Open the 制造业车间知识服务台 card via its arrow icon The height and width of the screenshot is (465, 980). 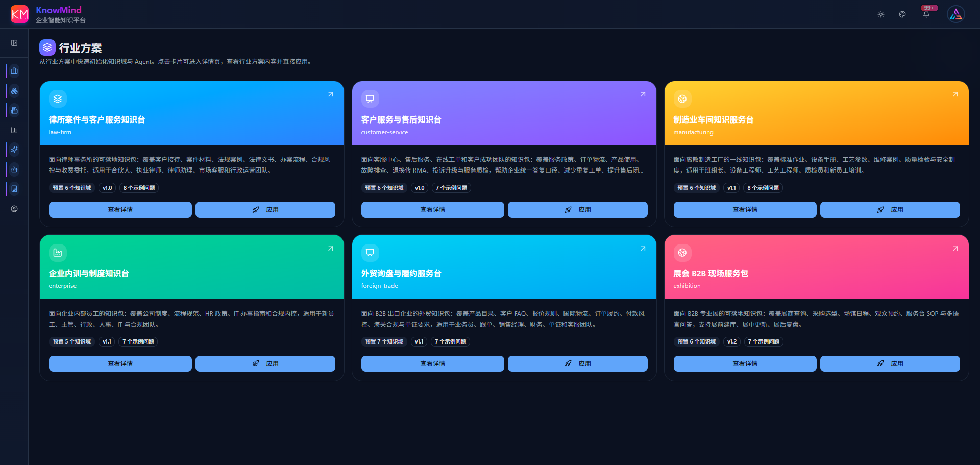tap(955, 94)
